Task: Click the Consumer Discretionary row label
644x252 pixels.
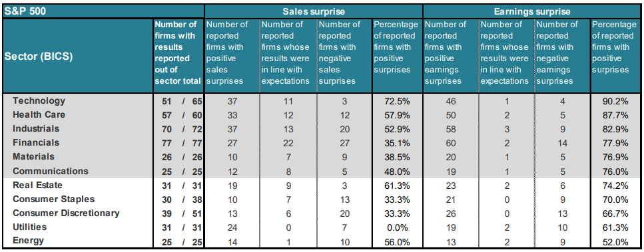Action: point(66,213)
